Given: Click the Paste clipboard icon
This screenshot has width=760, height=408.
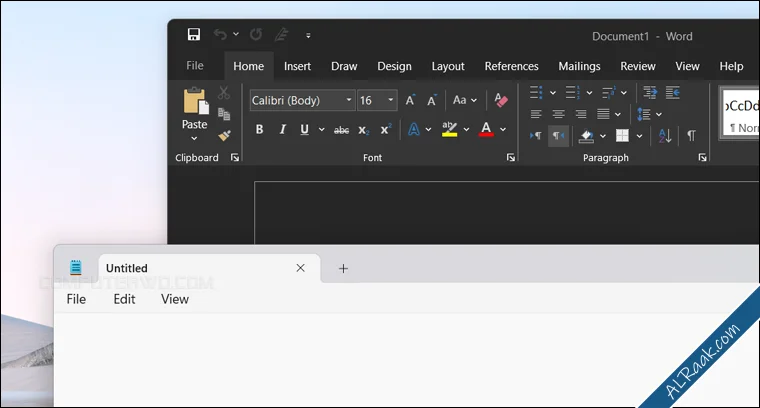Looking at the screenshot, I should click(x=195, y=101).
